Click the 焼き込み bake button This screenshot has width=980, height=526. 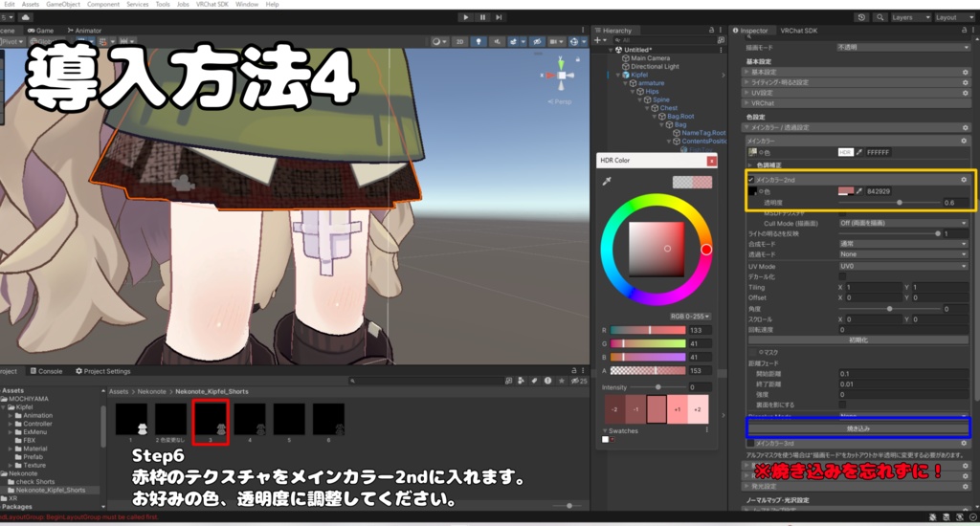pos(858,428)
